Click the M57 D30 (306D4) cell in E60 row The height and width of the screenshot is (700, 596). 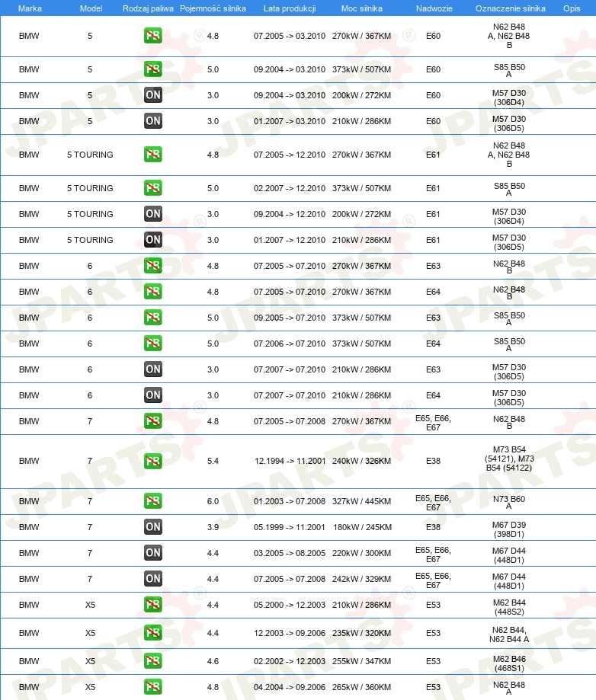coord(509,97)
